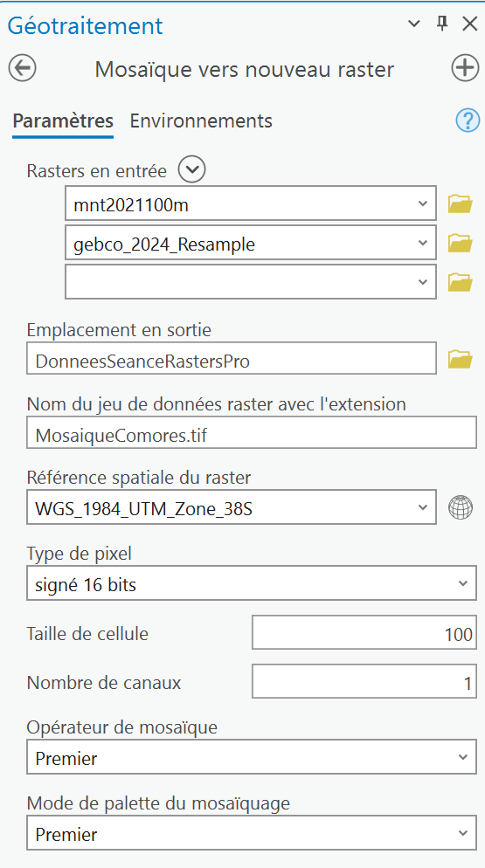The width and height of the screenshot is (485, 868).
Task: Expand Rasters en entrée options circle chevron
Action: (x=191, y=169)
